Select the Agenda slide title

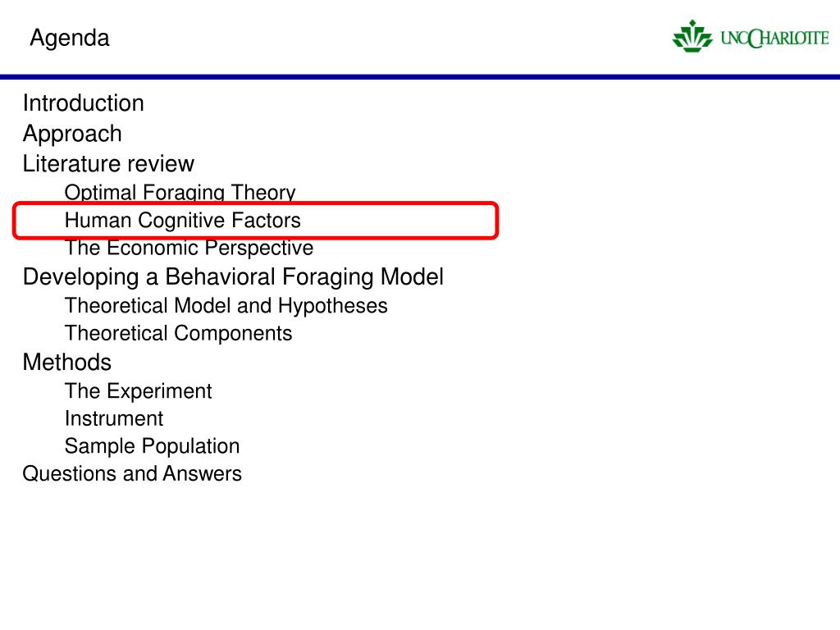point(70,39)
